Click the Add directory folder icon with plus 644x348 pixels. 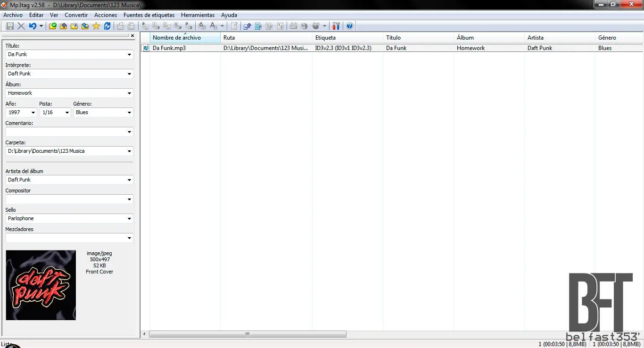point(63,26)
